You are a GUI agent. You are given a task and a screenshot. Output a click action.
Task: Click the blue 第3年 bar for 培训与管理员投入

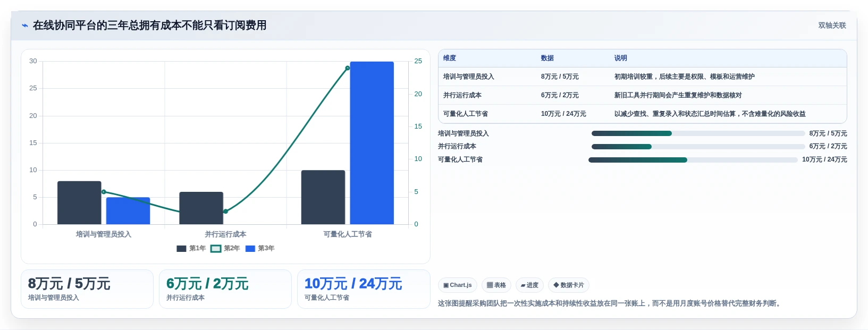(x=128, y=211)
